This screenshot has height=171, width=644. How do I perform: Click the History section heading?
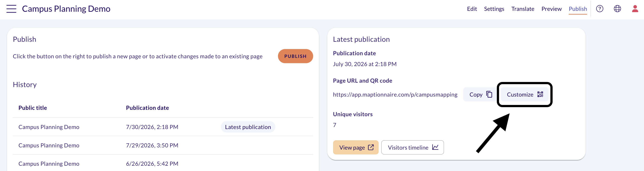[25, 84]
